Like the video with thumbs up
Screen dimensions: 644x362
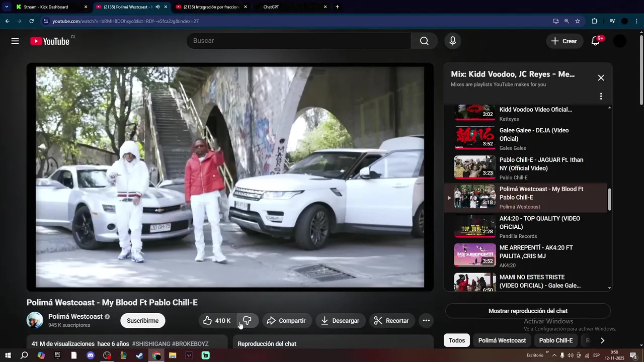tap(217, 321)
